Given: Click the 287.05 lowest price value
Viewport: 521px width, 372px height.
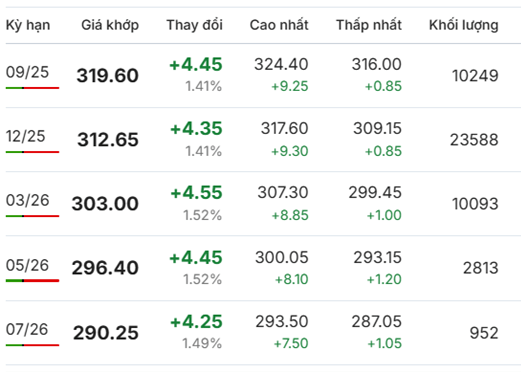Looking at the screenshot, I should (x=377, y=322).
